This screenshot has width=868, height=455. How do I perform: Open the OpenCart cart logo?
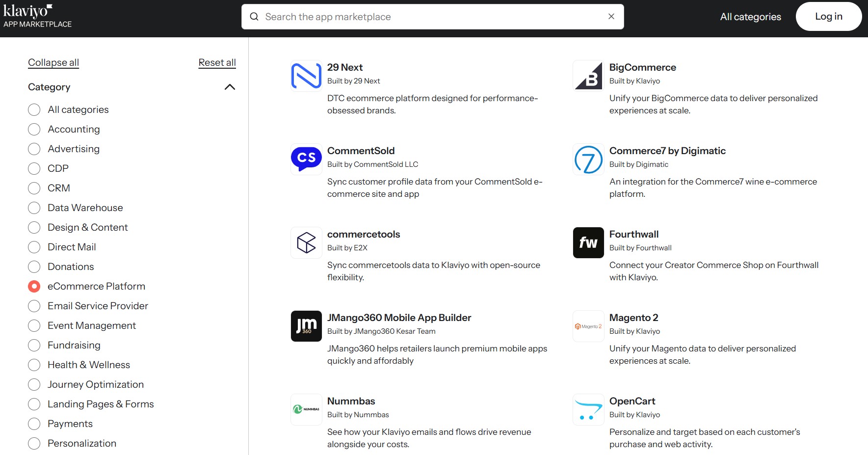(588, 409)
